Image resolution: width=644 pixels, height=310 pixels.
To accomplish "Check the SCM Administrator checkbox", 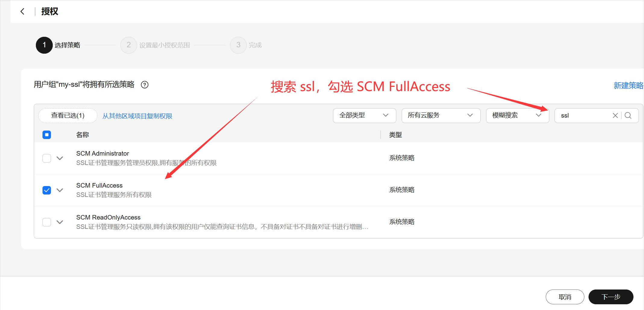I will tap(47, 158).
